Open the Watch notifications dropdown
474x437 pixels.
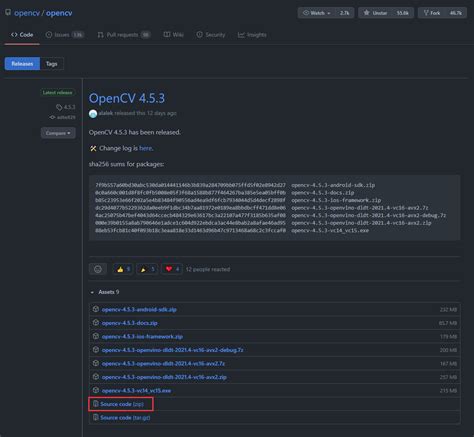pyautogui.click(x=317, y=13)
